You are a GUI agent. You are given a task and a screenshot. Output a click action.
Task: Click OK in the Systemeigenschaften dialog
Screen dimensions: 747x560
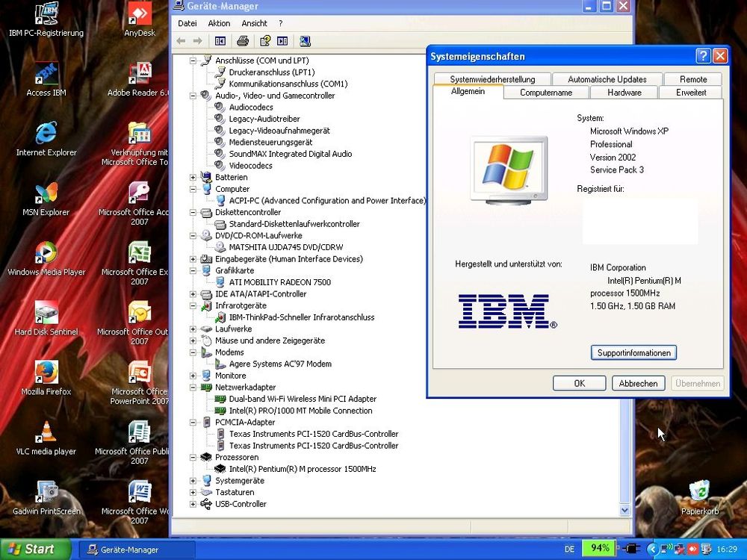point(579,383)
